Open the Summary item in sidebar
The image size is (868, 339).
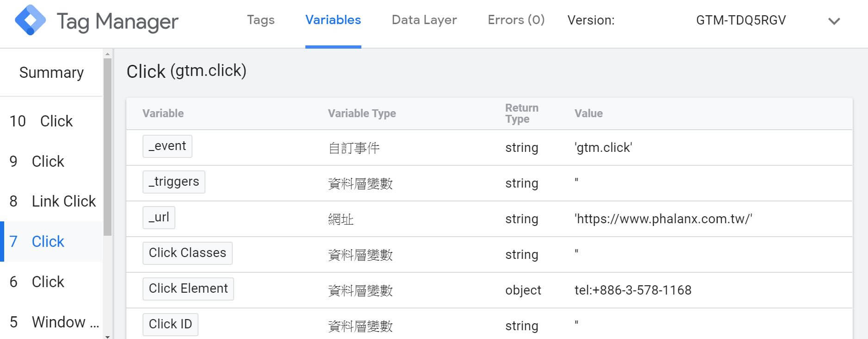(x=51, y=73)
